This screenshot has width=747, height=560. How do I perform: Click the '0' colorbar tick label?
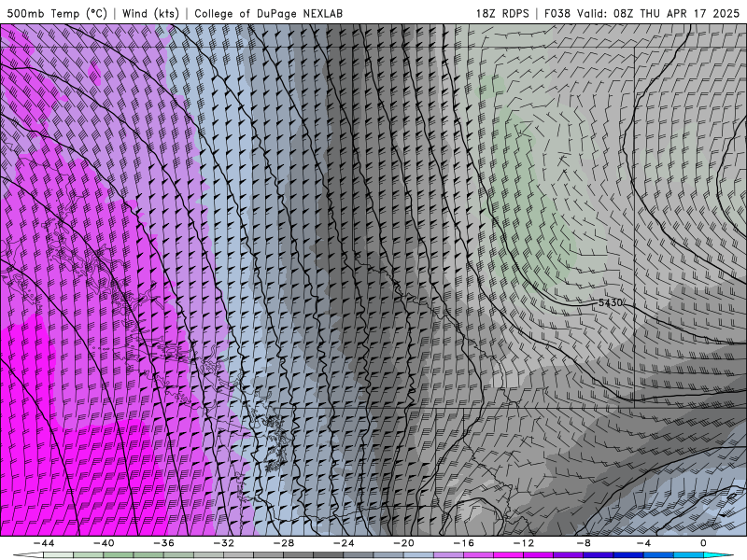coord(703,543)
